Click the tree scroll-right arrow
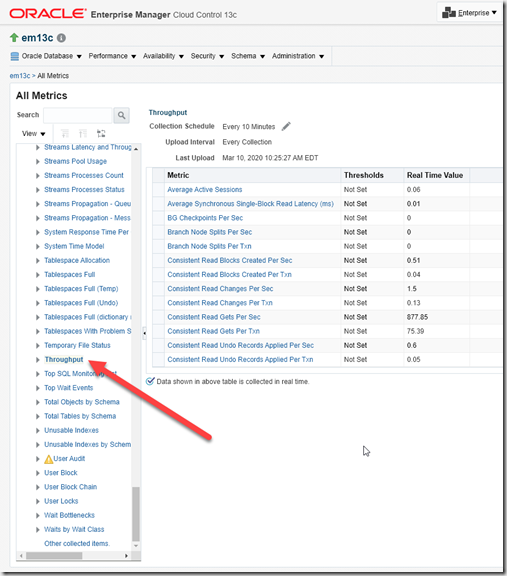This screenshot has width=507, height=576. tap(126, 556)
